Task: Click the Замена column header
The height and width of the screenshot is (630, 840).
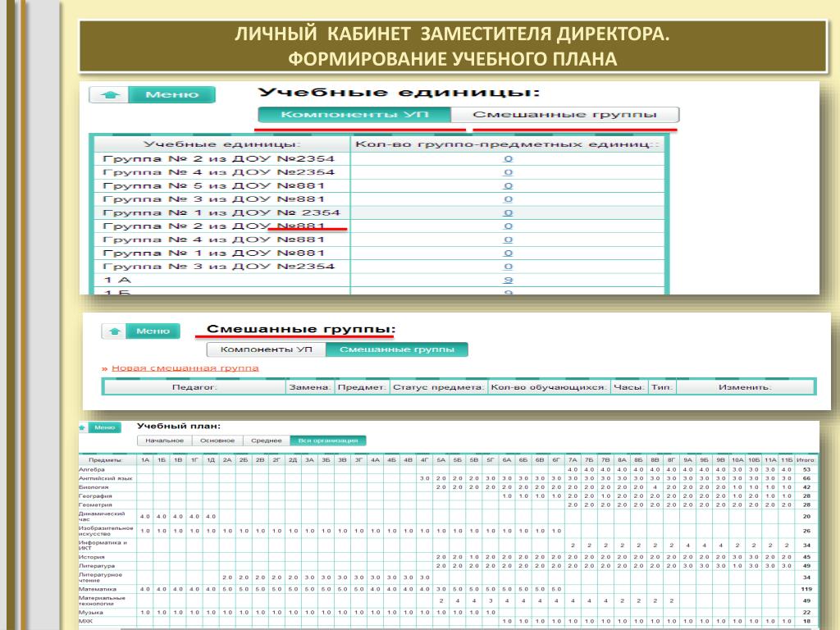Action: coord(310,387)
